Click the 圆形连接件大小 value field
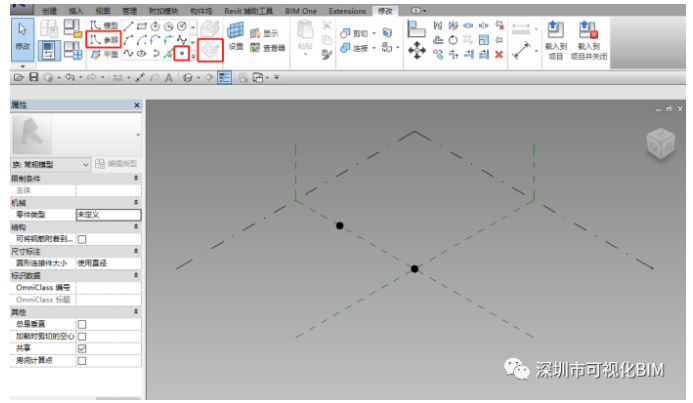The image size is (693, 403). tap(108, 263)
